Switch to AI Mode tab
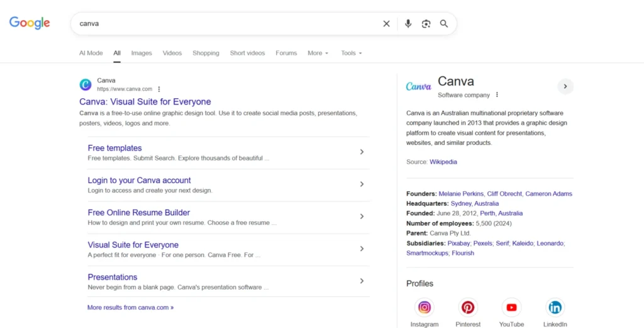This screenshot has height=328, width=644. point(91,53)
